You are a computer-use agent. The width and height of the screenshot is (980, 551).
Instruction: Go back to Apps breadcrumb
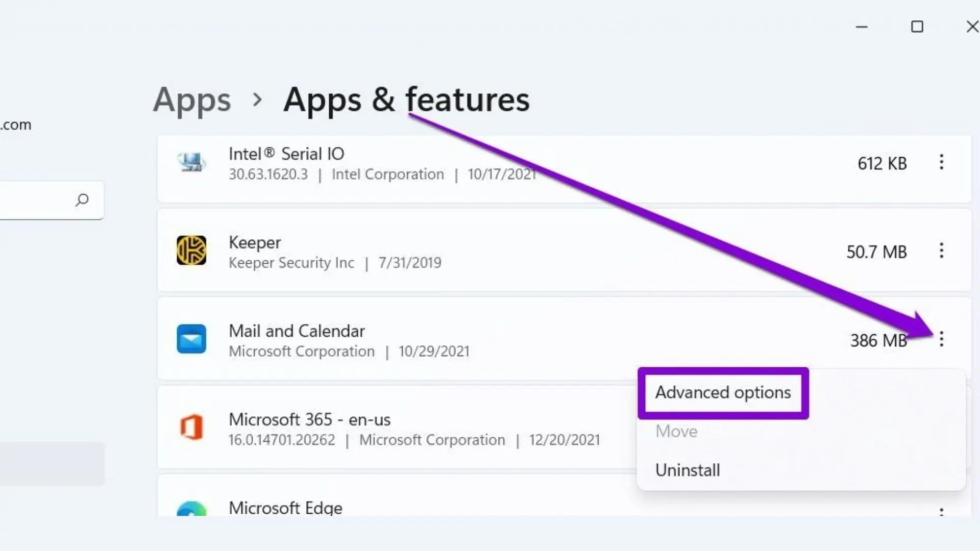[192, 99]
